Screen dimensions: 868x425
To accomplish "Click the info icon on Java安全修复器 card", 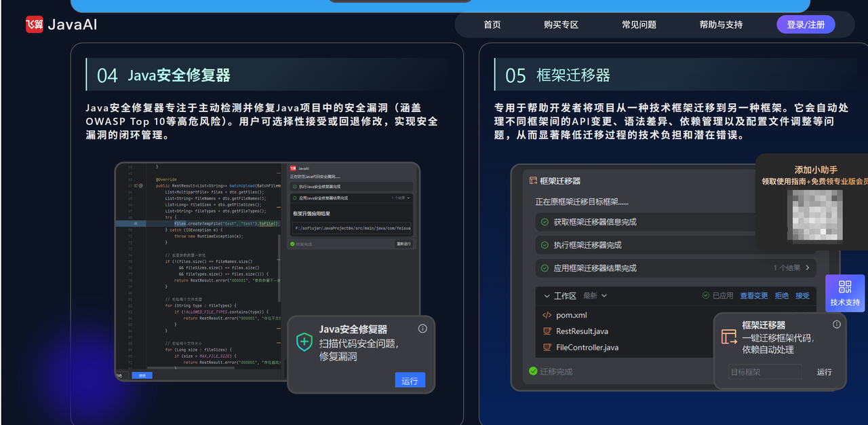I will [422, 329].
